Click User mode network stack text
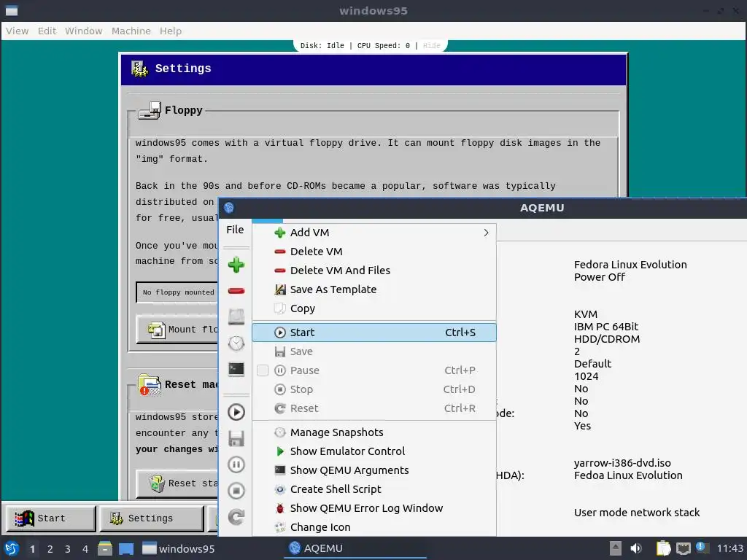 pyautogui.click(x=637, y=513)
